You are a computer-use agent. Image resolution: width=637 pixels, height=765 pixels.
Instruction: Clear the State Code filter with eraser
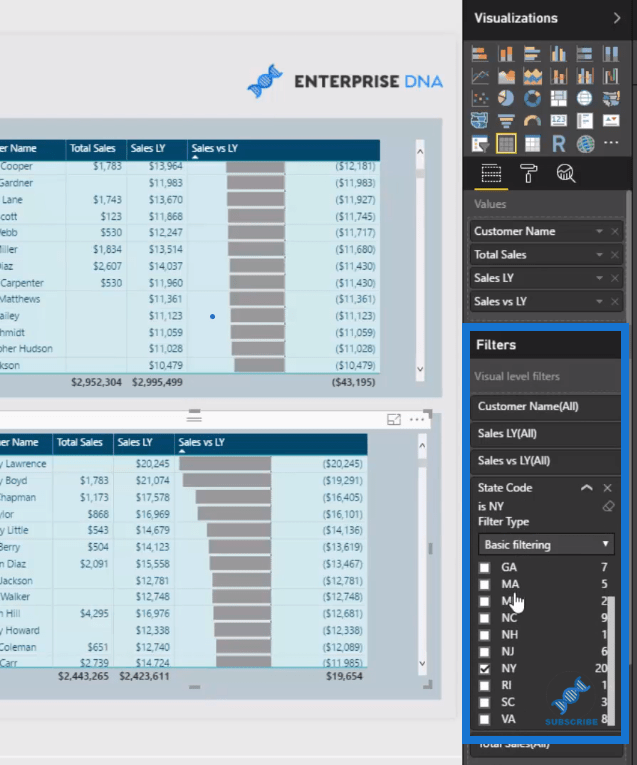608,506
